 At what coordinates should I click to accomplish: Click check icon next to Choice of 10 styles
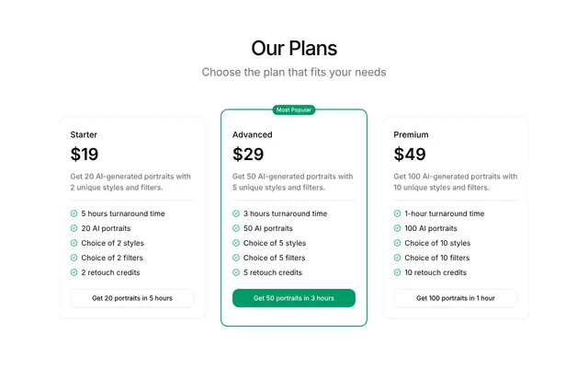click(397, 243)
